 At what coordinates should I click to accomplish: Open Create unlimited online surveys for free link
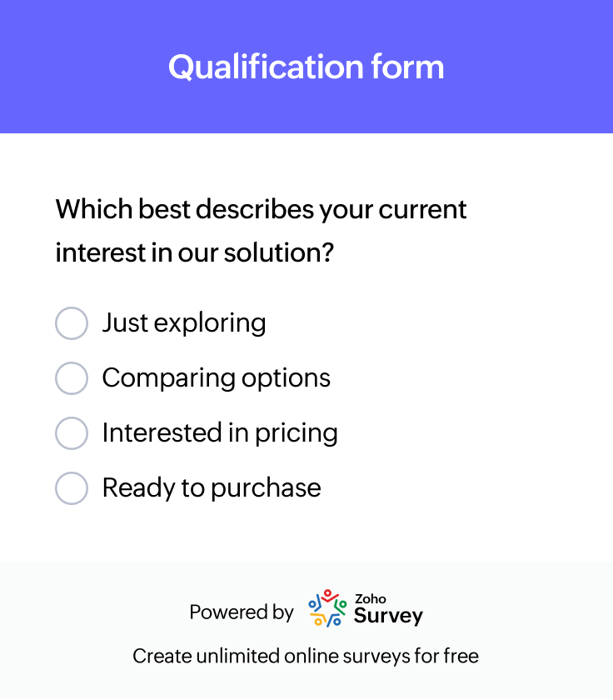click(306, 656)
